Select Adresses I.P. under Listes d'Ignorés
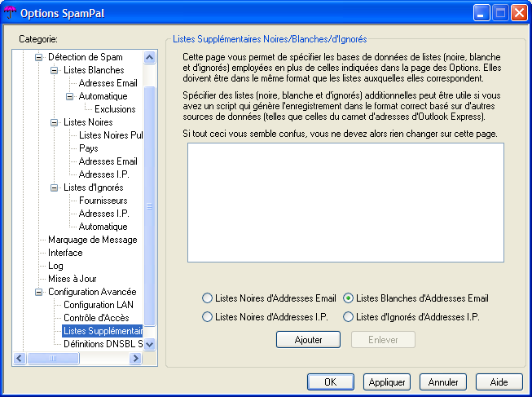 click(x=103, y=214)
